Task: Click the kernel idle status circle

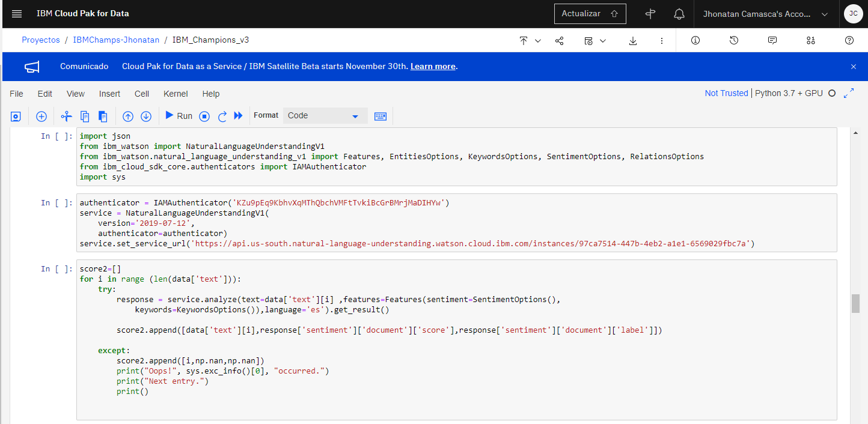Action: pos(832,93)
